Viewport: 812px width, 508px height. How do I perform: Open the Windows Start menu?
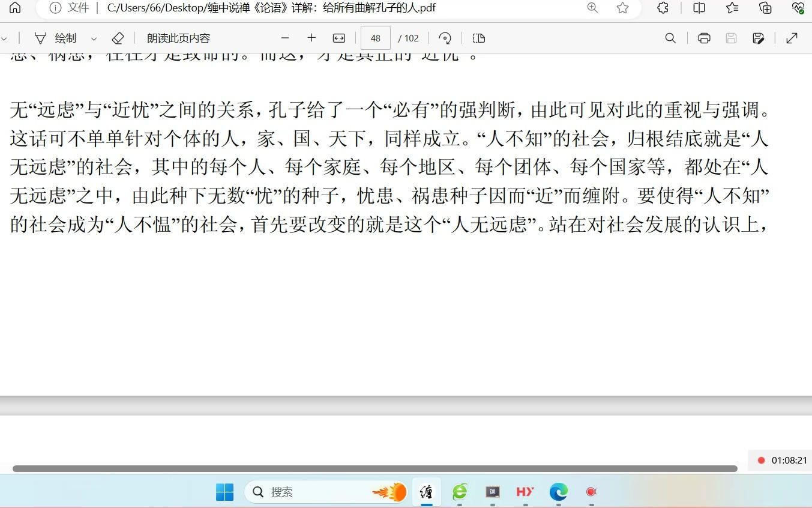tap(225, 492)
